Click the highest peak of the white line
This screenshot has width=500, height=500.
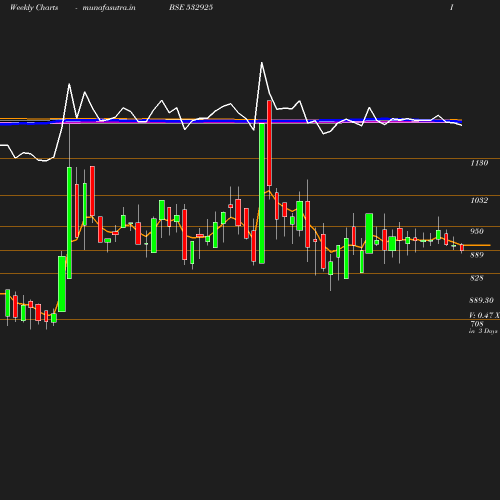tap(262, 63)
